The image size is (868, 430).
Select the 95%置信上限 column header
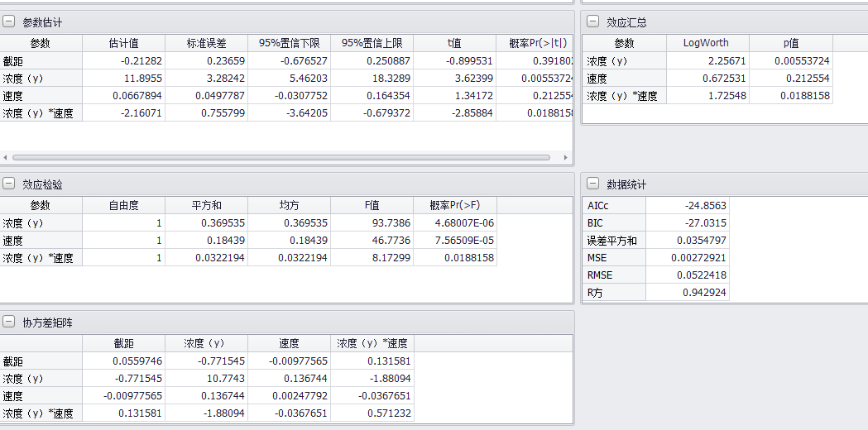tap(372, 43)
